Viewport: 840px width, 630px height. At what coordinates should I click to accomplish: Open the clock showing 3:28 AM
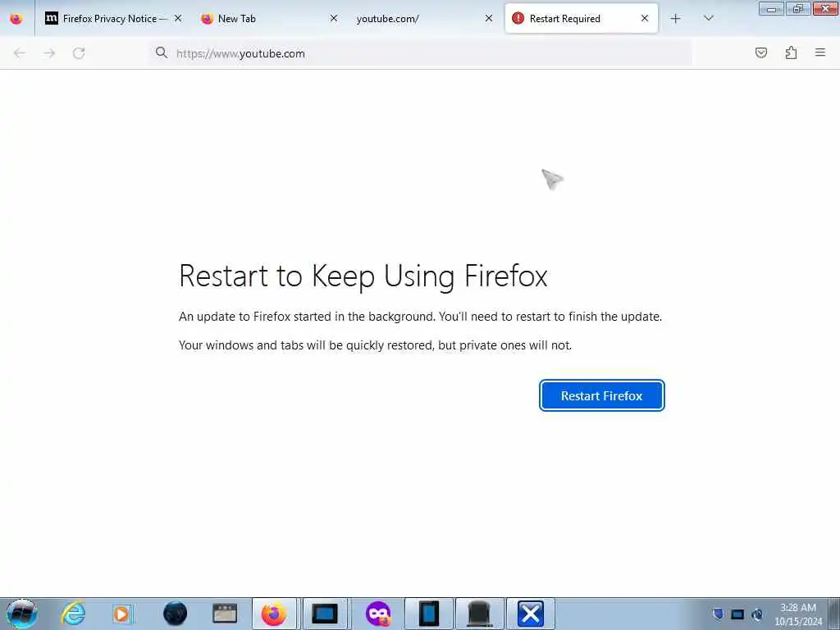[x=798, y=614]
